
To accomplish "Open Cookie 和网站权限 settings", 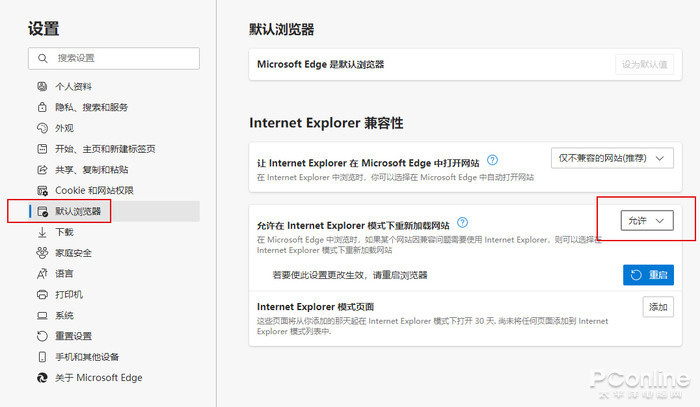I will 94,191.
